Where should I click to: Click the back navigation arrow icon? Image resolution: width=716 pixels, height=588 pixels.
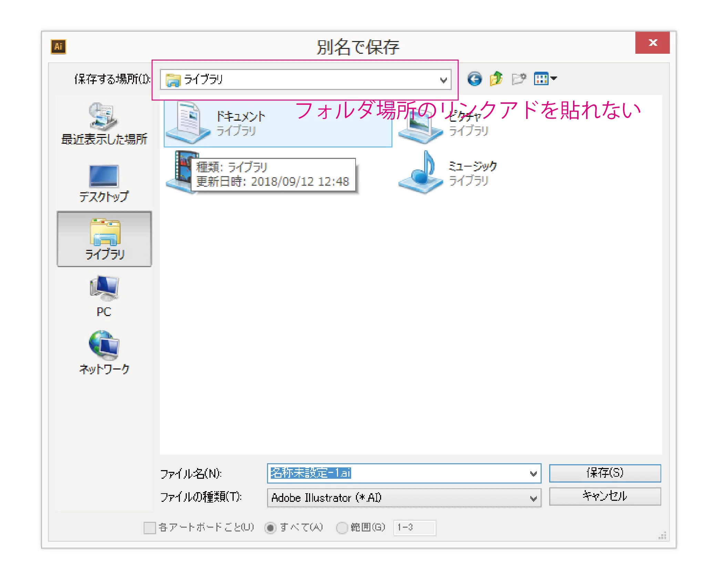click(x=474, y=79)
